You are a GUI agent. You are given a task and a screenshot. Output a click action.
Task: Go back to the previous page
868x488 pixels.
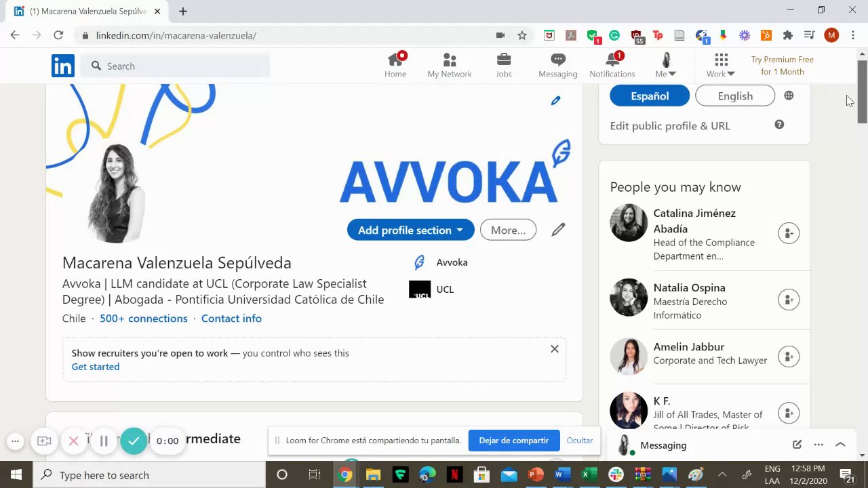point(15,35)
